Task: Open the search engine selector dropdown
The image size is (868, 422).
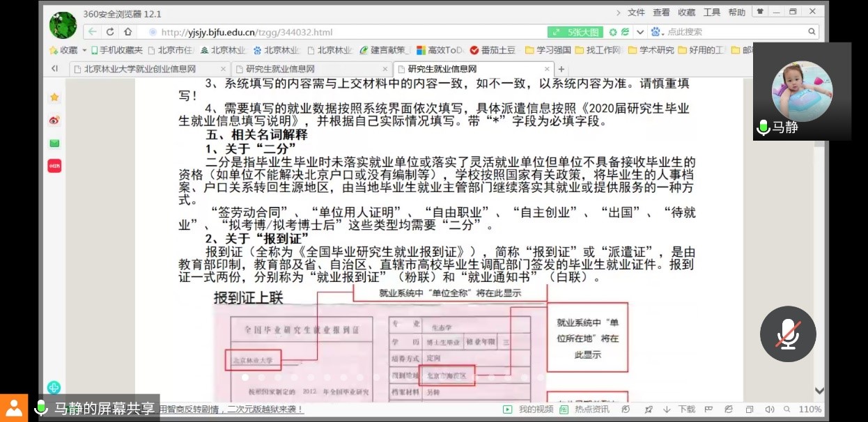Action: 657,32
